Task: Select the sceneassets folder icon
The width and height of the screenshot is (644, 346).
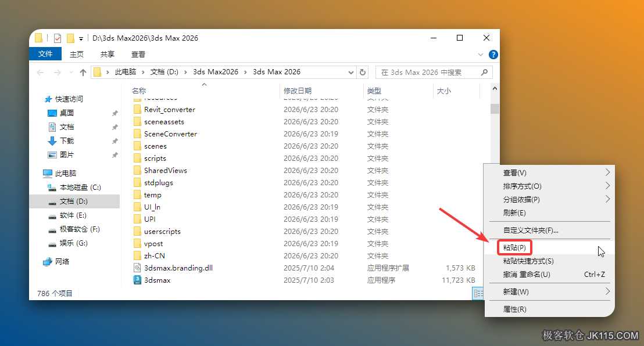Action: [137, 122]
